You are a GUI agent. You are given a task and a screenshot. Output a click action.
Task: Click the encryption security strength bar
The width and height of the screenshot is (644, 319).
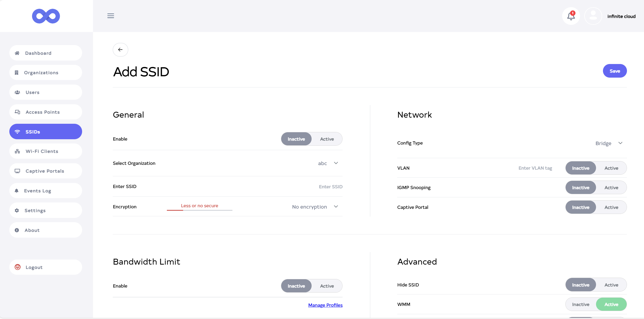click(x=199, y=210)
